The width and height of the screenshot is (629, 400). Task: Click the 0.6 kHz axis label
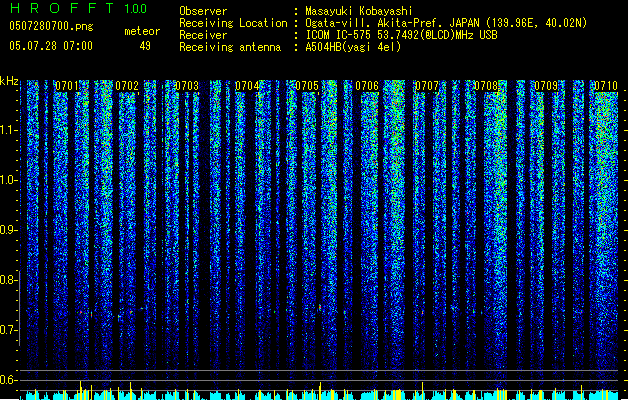click(9, 380)
